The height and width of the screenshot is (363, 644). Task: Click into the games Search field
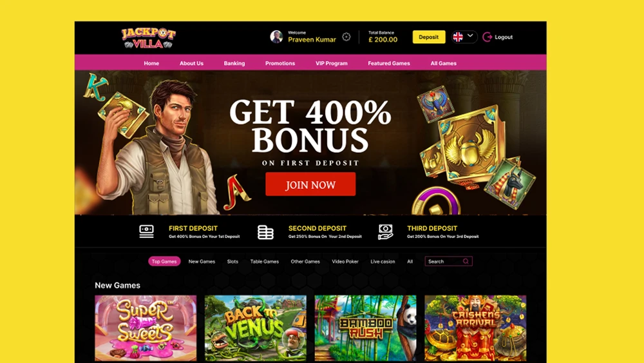click(448, 262)
